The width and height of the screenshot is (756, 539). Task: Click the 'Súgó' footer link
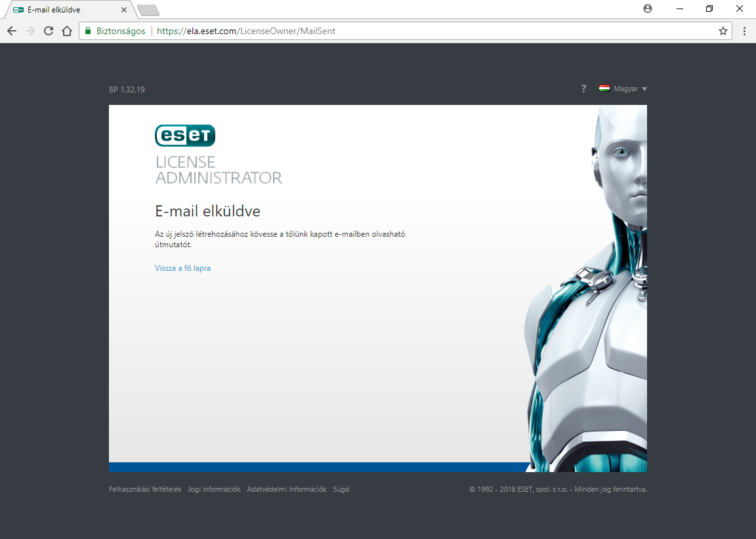[x=341, y=489]
